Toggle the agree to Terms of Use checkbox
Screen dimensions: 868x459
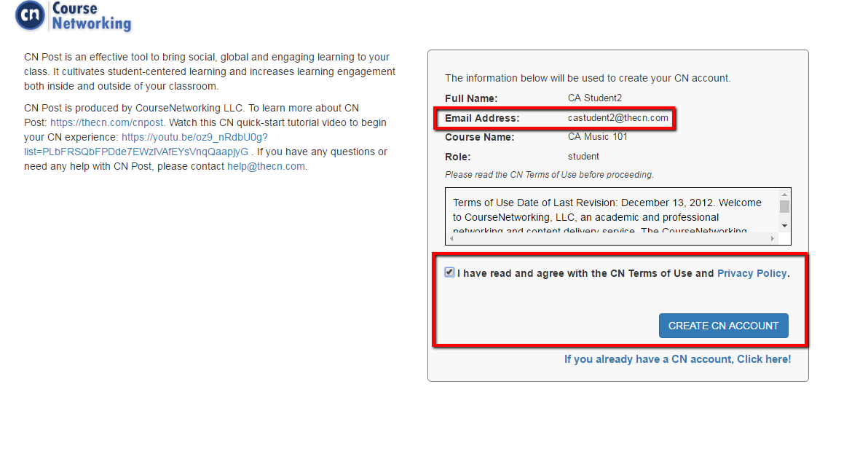click(x=449, y=272)
